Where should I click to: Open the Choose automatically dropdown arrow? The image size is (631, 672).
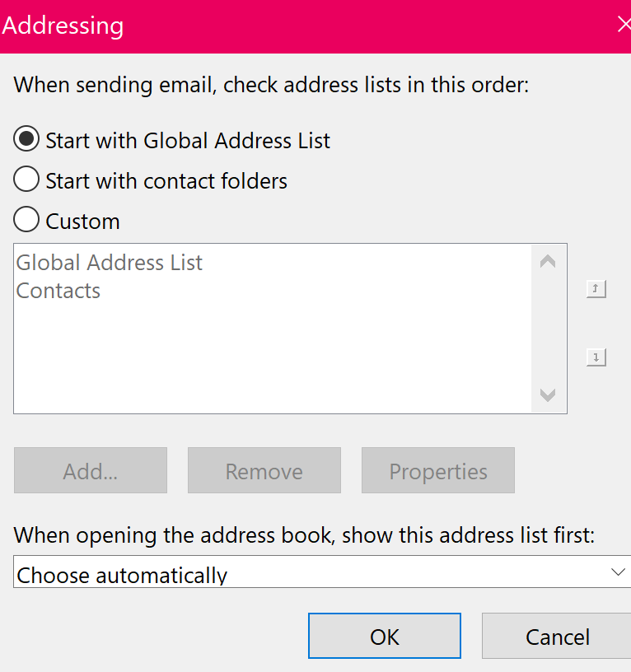pos(618,572)
